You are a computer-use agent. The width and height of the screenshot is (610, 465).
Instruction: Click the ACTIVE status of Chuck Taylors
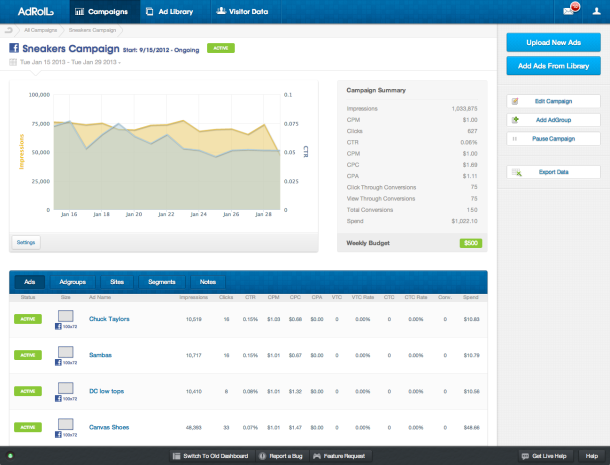click(x=28, y=319)
